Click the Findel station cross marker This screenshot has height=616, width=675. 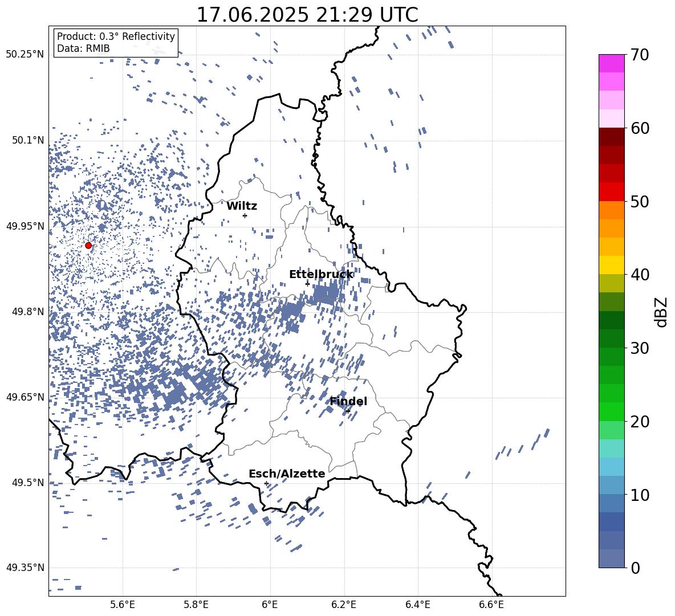348,411
